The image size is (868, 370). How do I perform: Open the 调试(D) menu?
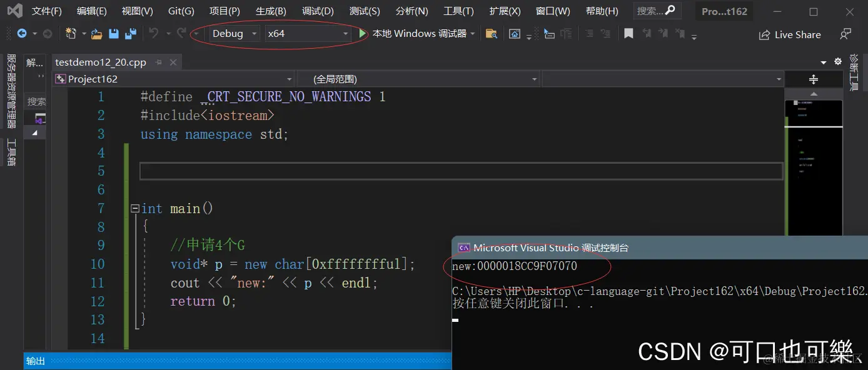pos(318,11)
